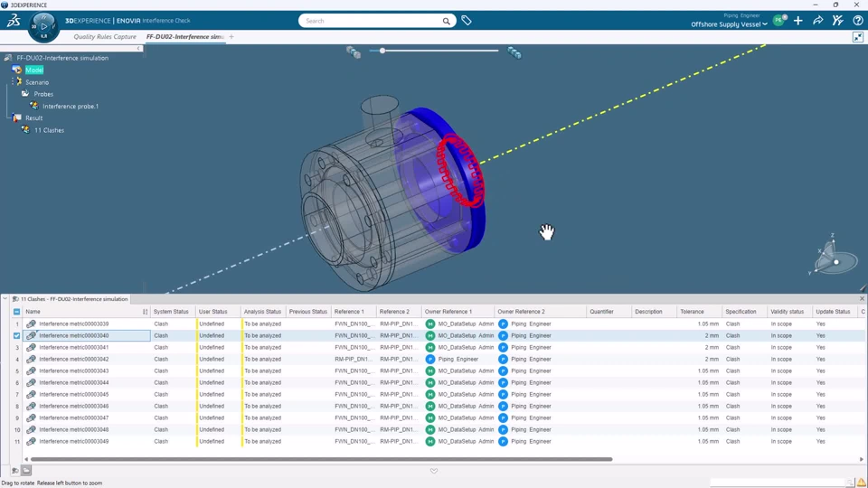Open the user profile avatar
868x488 pixels.
[778, 21]
